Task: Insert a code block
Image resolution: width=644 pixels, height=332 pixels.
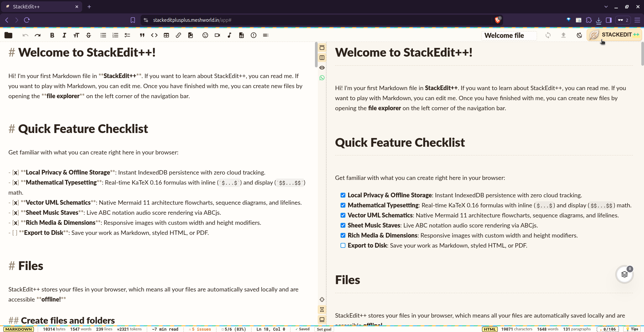Action: point(154,35)
